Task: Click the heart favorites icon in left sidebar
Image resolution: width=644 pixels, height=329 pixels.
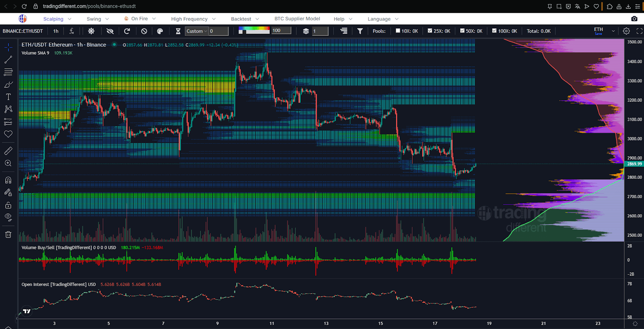Action: [x=8, y=134]
